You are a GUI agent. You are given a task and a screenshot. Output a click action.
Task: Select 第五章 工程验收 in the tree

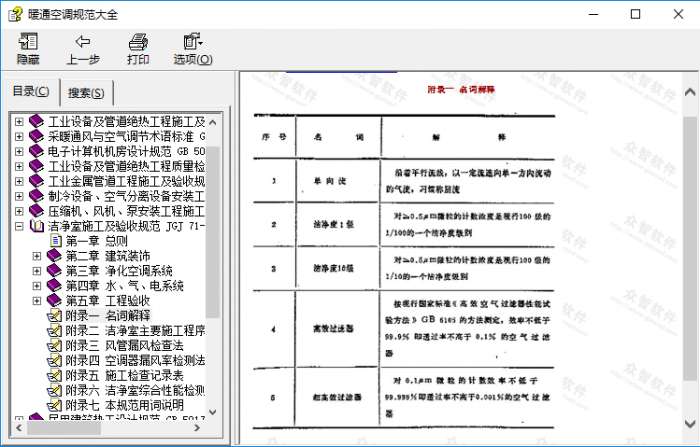coord(108,301)
